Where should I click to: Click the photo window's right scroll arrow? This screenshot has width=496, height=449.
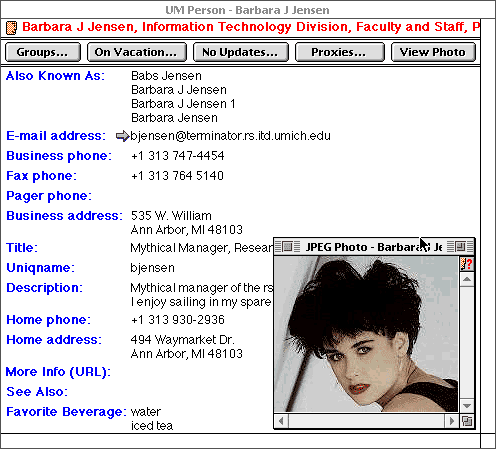tap(452, 421)
